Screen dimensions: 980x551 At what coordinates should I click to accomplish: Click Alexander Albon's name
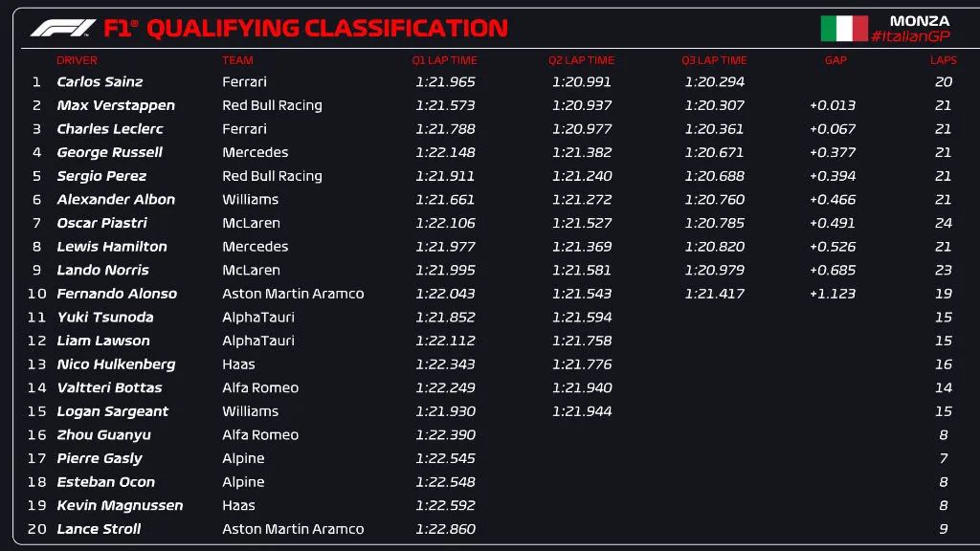tap(116, 200)
